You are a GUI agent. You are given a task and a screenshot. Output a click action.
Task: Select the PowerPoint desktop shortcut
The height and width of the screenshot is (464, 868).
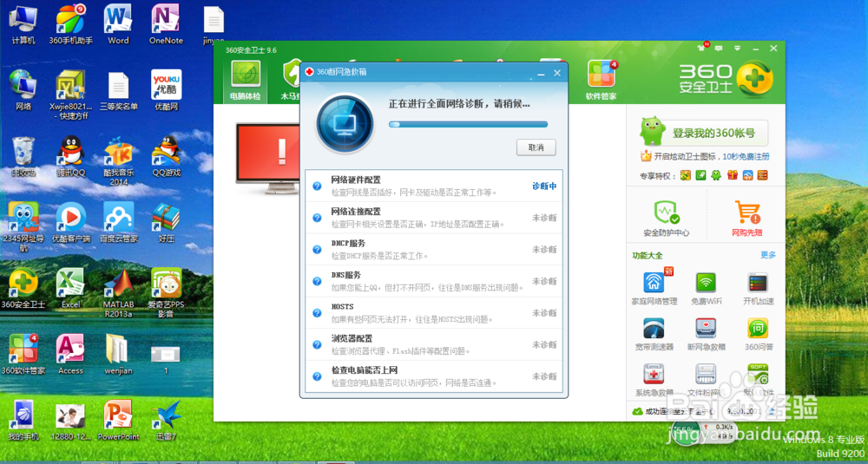click(x=118, y=421)
